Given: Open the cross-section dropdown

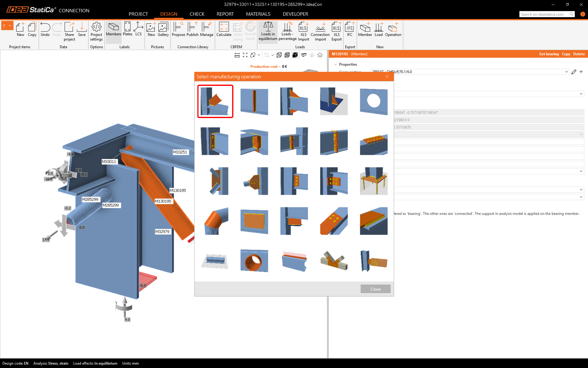Looking at the screenshot, I should (566, 72).
